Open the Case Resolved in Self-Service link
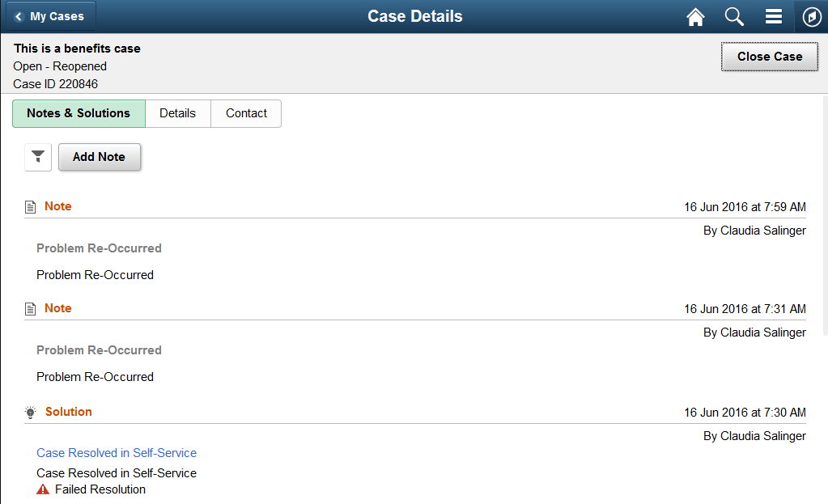828x504 pixels. click(116, 452)
